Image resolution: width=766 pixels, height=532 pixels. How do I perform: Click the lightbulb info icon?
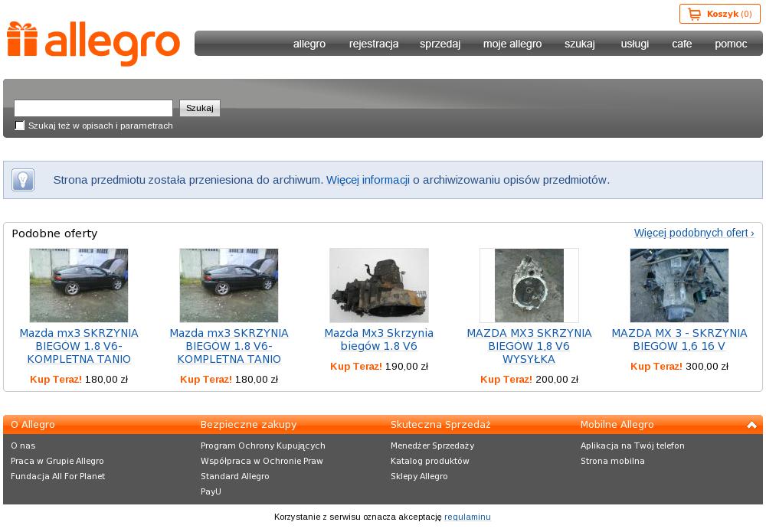tap(23, 180)
